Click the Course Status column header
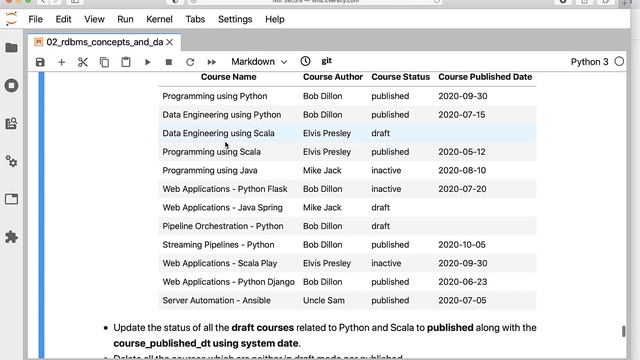The width and height of the screenshot is (640, 360). coord(400,77)
